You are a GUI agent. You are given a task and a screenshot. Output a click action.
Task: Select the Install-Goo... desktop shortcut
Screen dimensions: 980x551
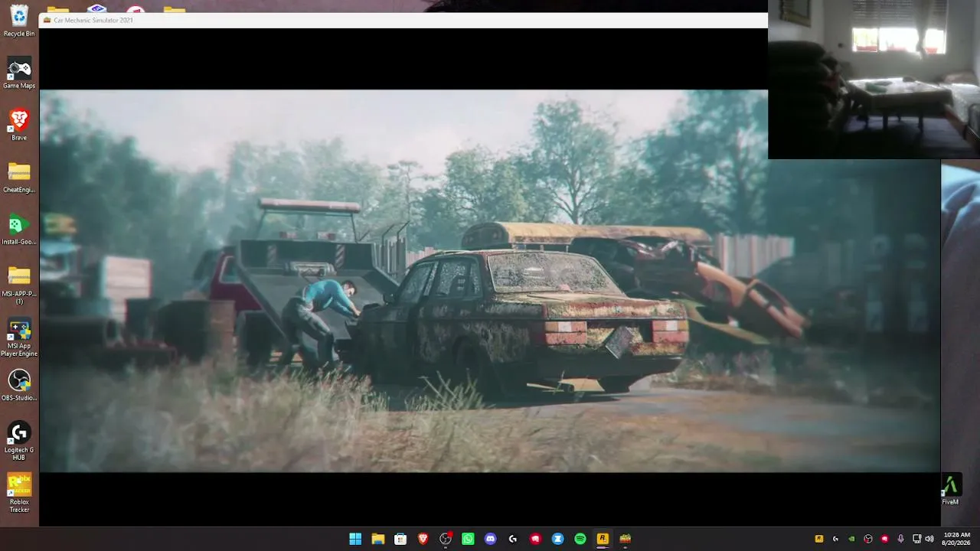[x=19, y=229]
